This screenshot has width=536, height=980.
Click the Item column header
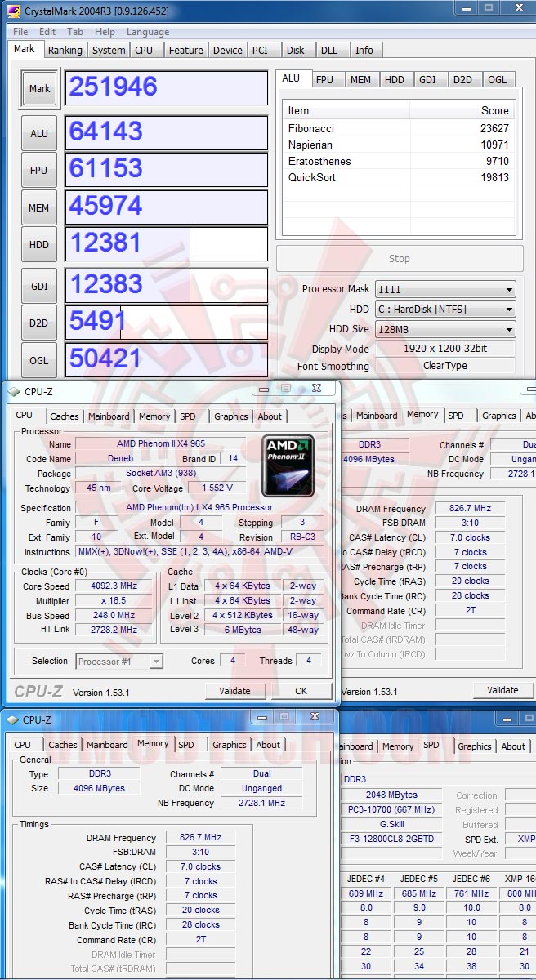[346, 110]
